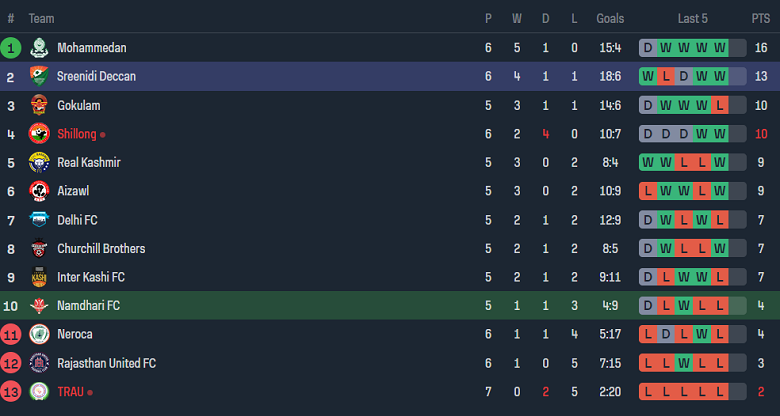The height and width of the screenshot is (416, 780).
Task: Click the Namdhari FC team logo
Action: (39, 306)
